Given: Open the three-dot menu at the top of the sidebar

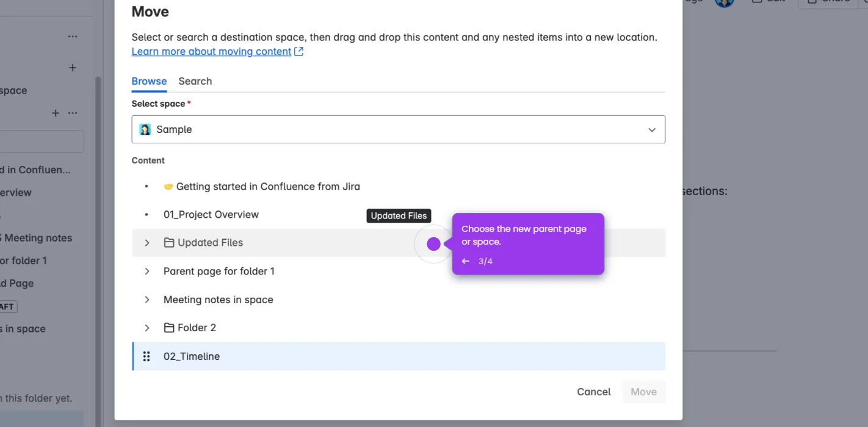Looking at the screenshot, I should 73,37.
